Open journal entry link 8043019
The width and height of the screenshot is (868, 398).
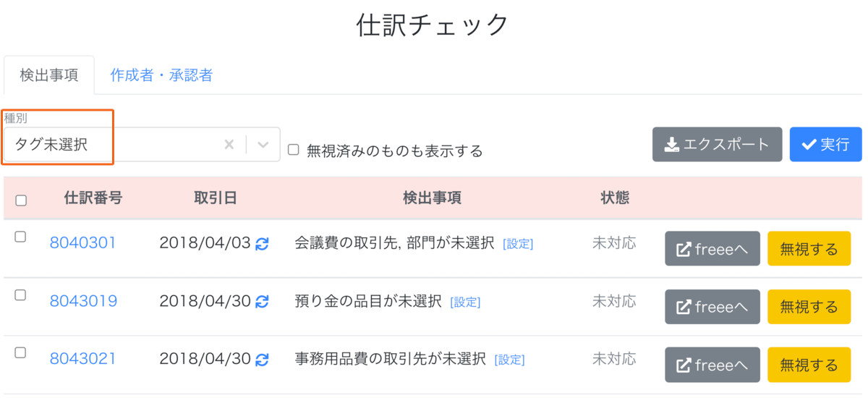tap(83, 301)
